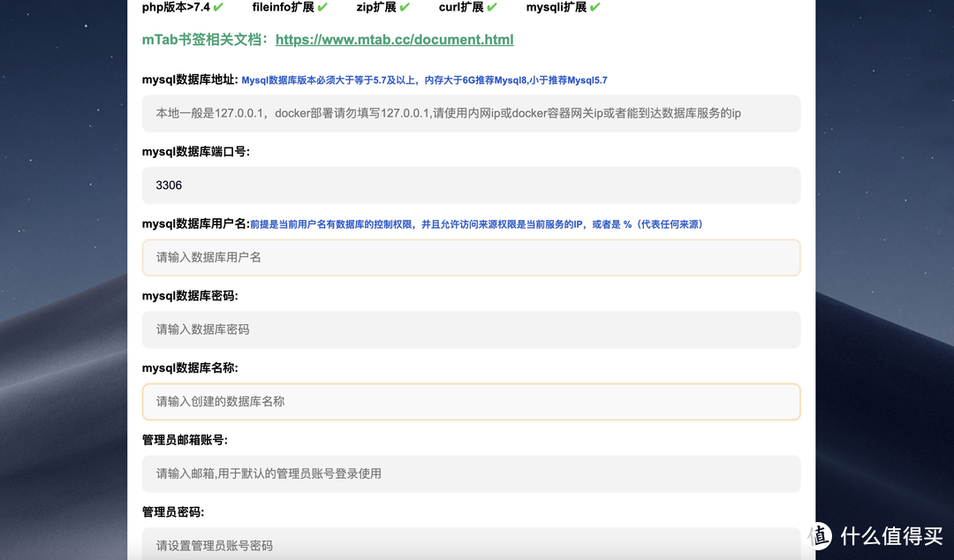Click the 请输入数据库密码 input box
The width and height of the screenshot is (954, 560).
(x=471, y=329)
